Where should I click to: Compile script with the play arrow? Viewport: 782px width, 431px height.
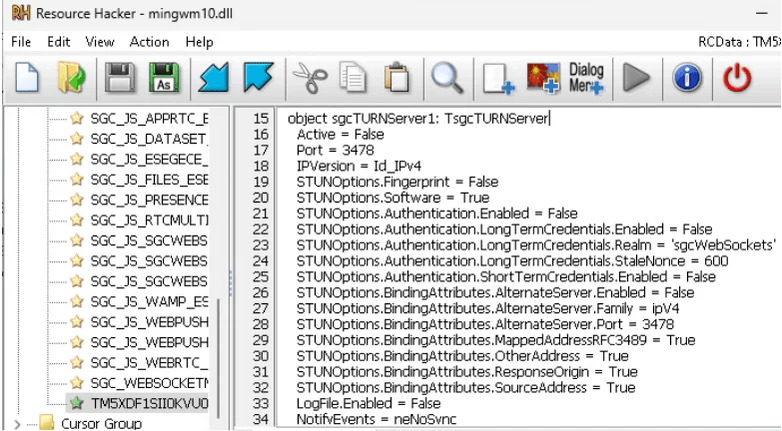[x=636, y=78]
